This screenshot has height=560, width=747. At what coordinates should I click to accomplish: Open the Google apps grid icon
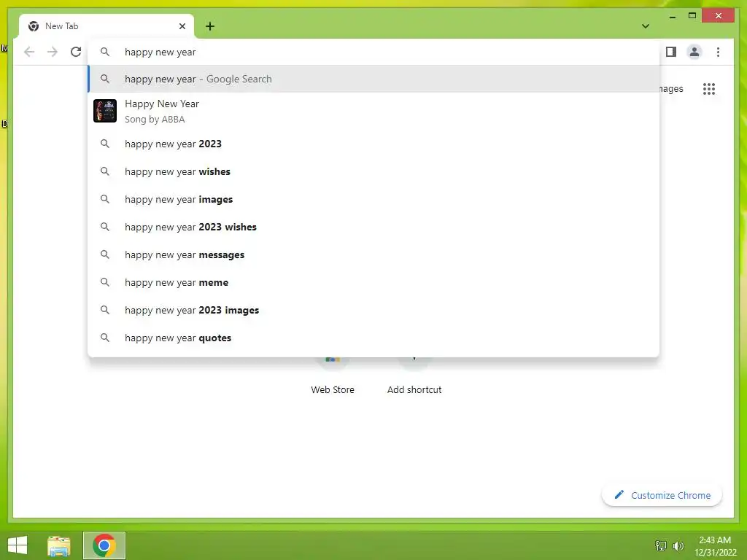[709, 89]
